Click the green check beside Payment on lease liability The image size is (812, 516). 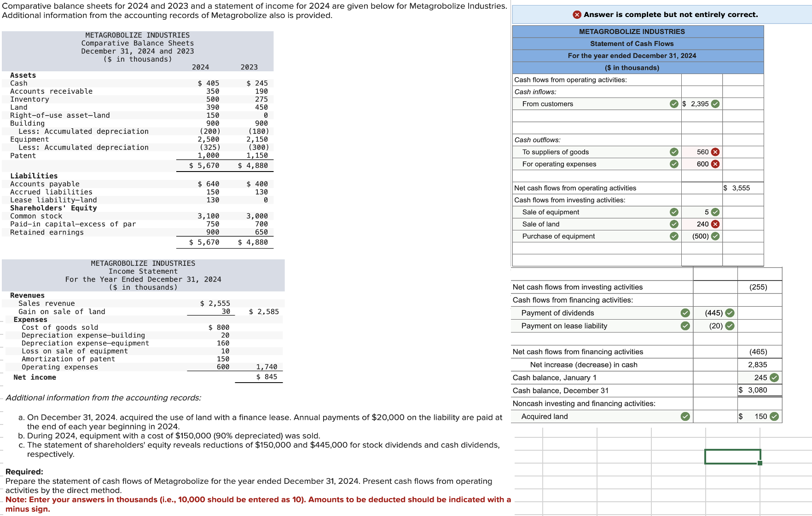[686, 326]
